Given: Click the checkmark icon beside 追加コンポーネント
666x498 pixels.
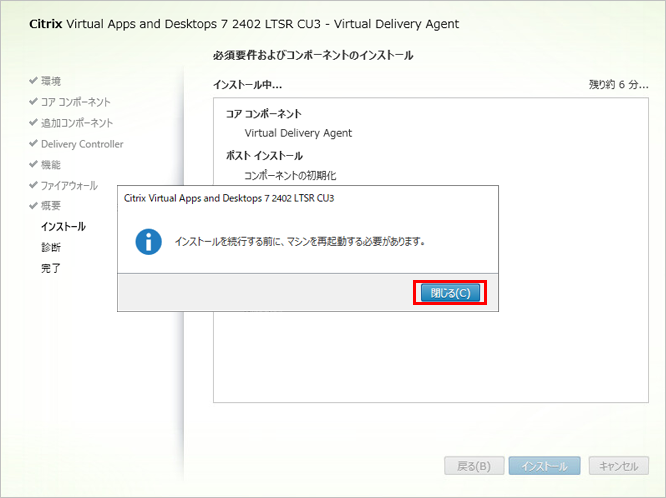Looking at the screenshot, I should coord(33,123).
